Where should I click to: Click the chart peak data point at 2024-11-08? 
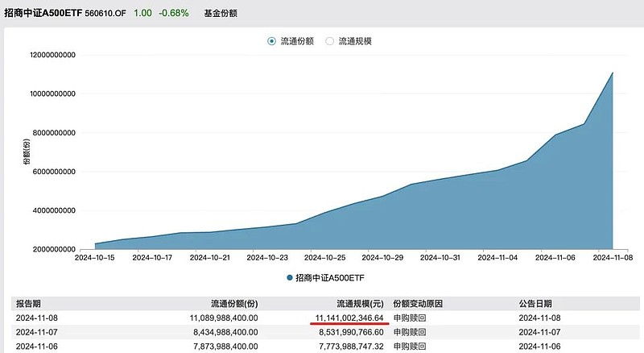[613, 73]
